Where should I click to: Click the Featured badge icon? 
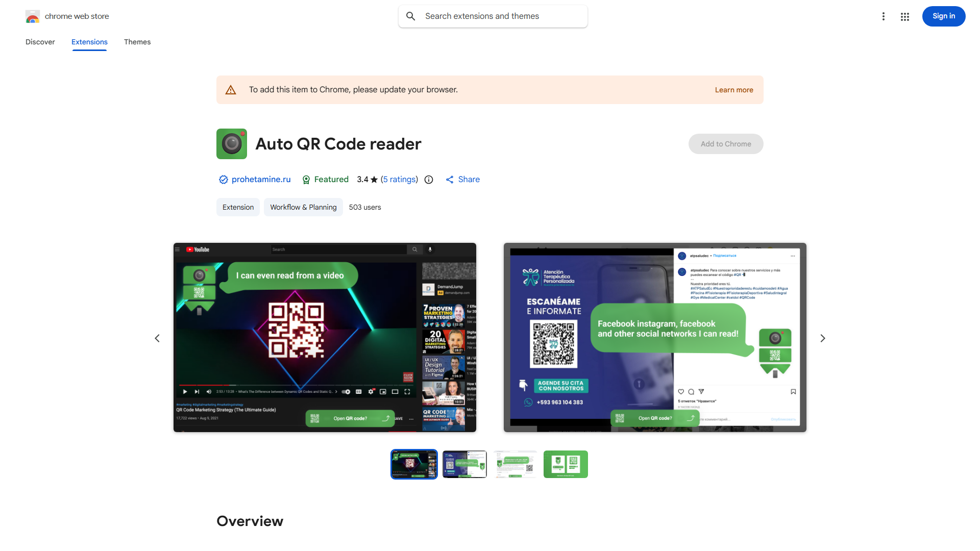point(306,180)
